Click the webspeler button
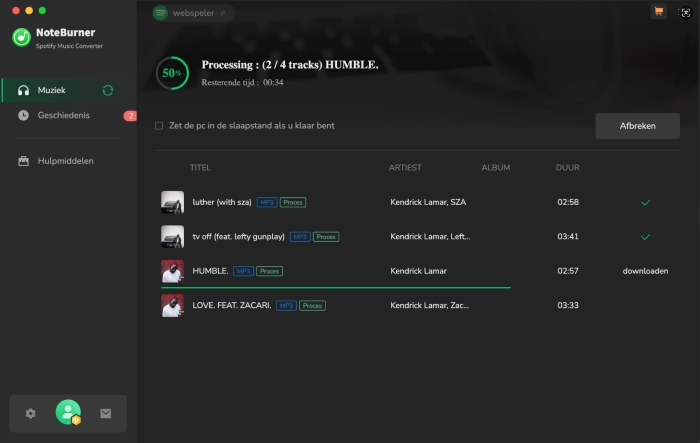700x443 pixels. (194, 13)
